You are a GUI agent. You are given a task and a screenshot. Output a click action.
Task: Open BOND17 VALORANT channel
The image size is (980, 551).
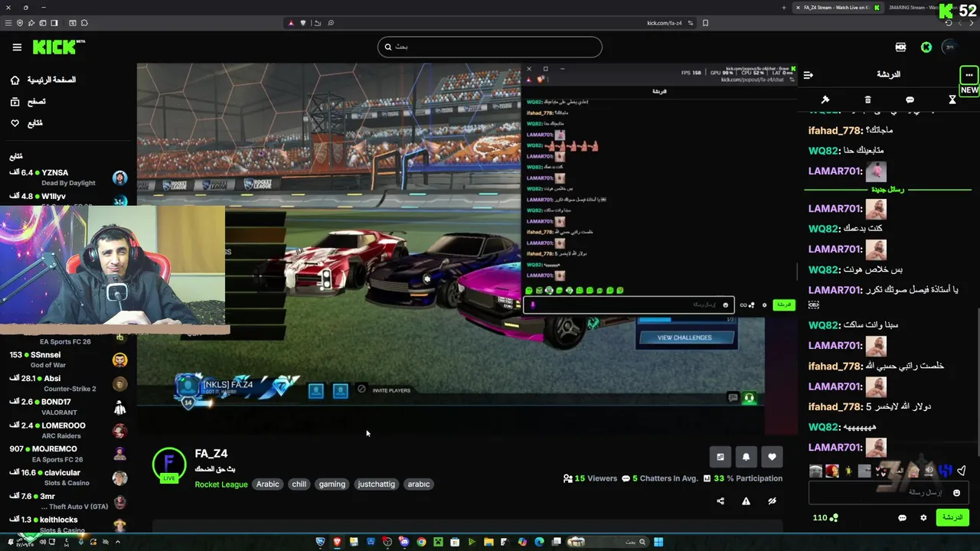pyautogui.click(x=68, y=407)
